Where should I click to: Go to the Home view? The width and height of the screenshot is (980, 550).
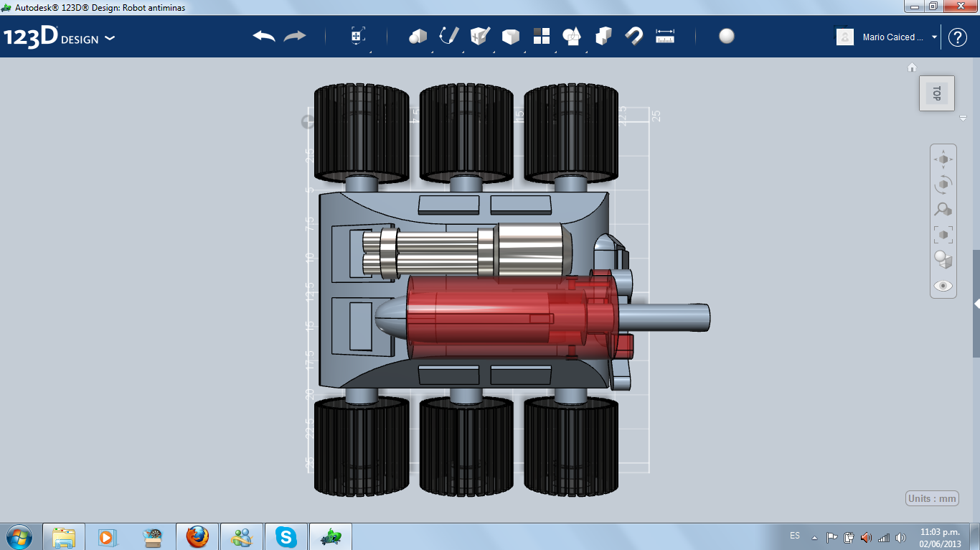pos(912,67)
